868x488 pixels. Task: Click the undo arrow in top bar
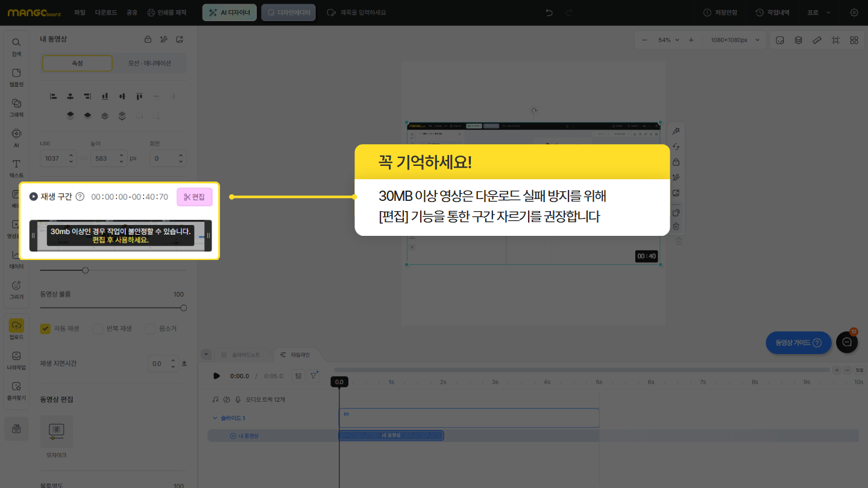click(x=549, y=13)
